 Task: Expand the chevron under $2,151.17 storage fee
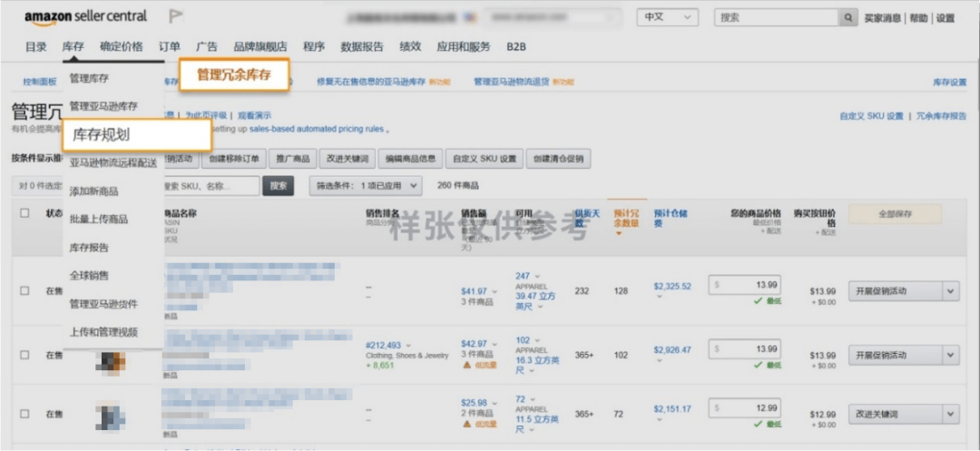[659, 420]
